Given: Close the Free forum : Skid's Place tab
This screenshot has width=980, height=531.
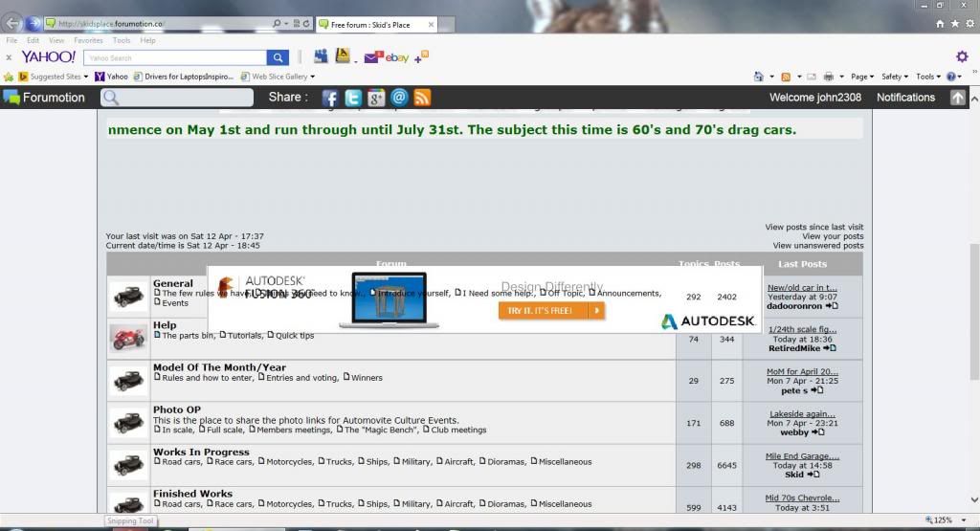Looking at the screenshot, I should coord(431,24).
